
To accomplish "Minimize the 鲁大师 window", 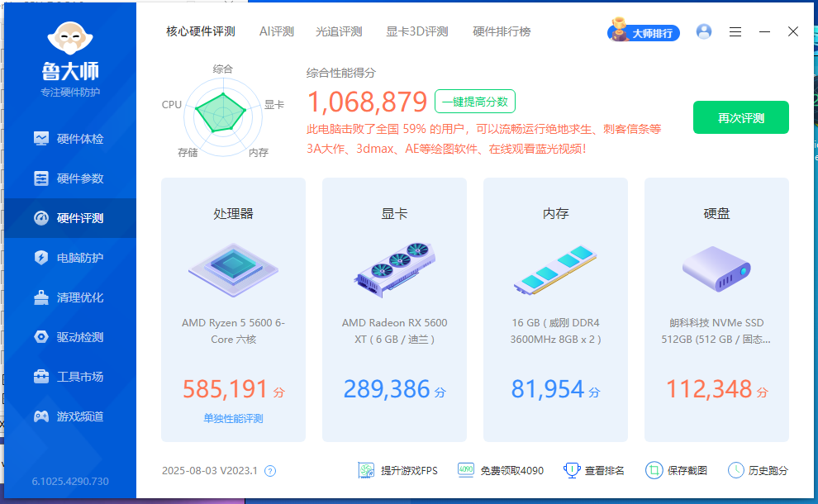I will click(x=764, y=32).
